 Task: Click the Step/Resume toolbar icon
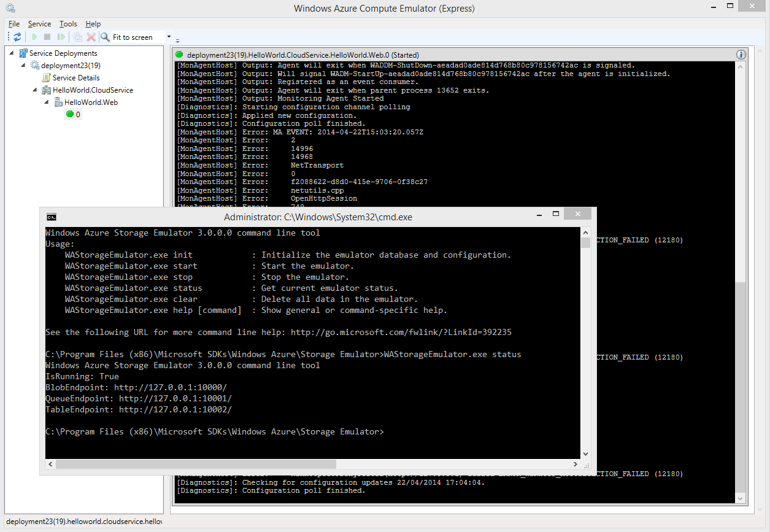tap(61, 37)
